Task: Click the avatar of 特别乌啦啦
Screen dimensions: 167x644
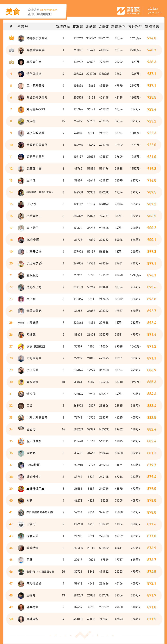Action: pos(21,74)
